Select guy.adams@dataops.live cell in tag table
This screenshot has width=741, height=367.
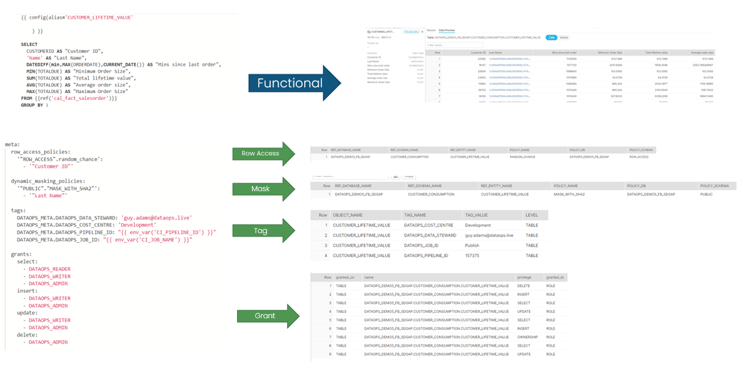tap(489, 235)
